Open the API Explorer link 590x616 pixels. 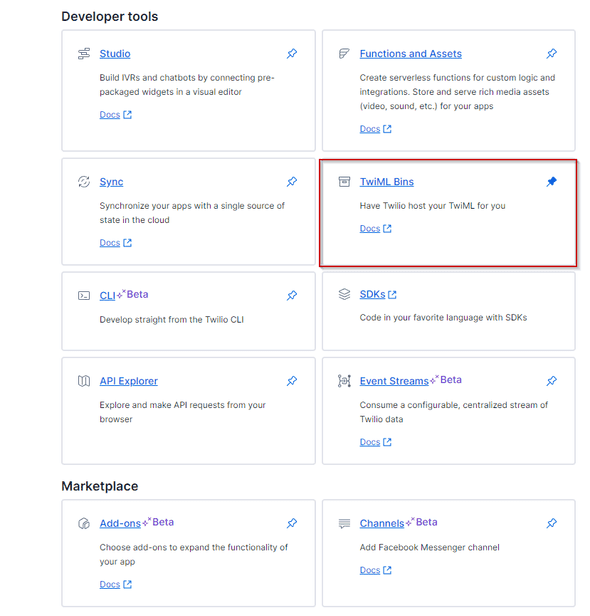pos(128,381)
